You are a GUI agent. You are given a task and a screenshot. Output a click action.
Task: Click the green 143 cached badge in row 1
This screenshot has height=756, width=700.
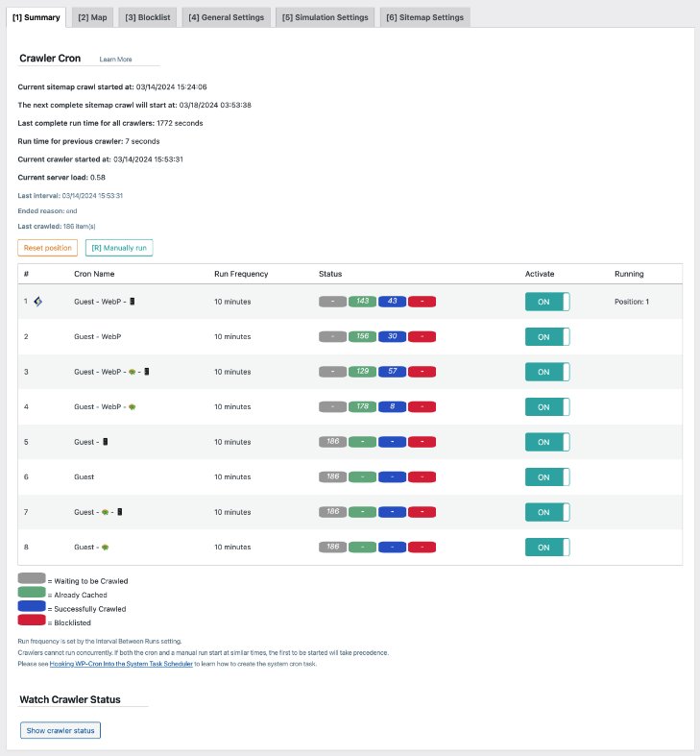pyautogui.click(x=363, y=302)
